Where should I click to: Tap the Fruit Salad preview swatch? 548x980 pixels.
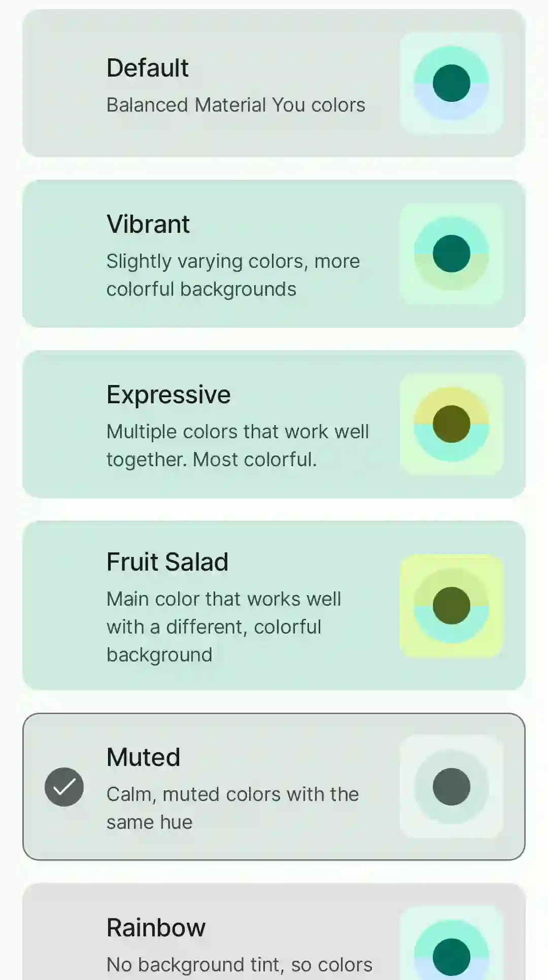(451, 606)
